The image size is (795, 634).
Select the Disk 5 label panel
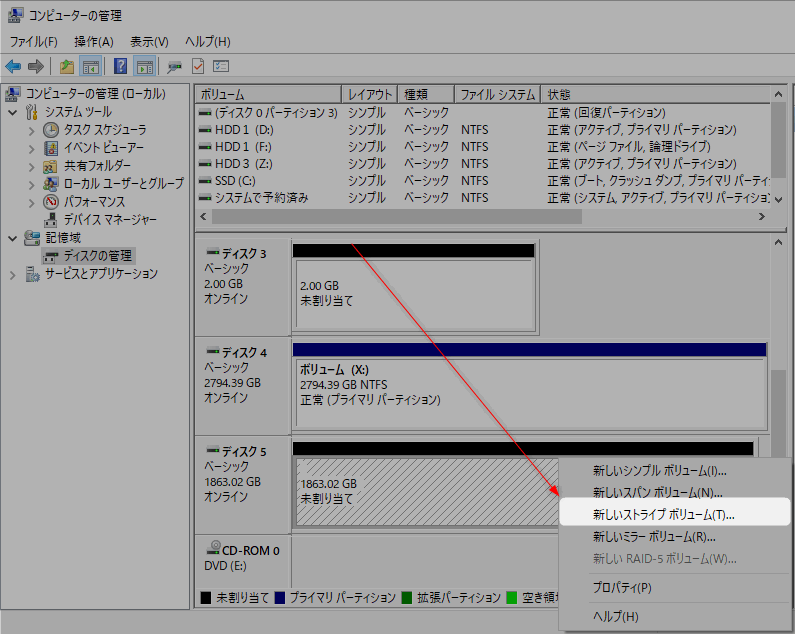click(x=243, y=485)
